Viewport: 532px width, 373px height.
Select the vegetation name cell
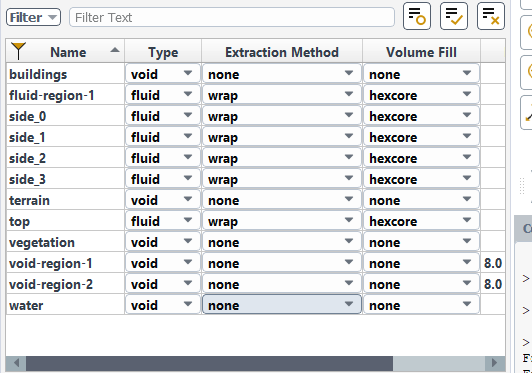pos(65,242)
